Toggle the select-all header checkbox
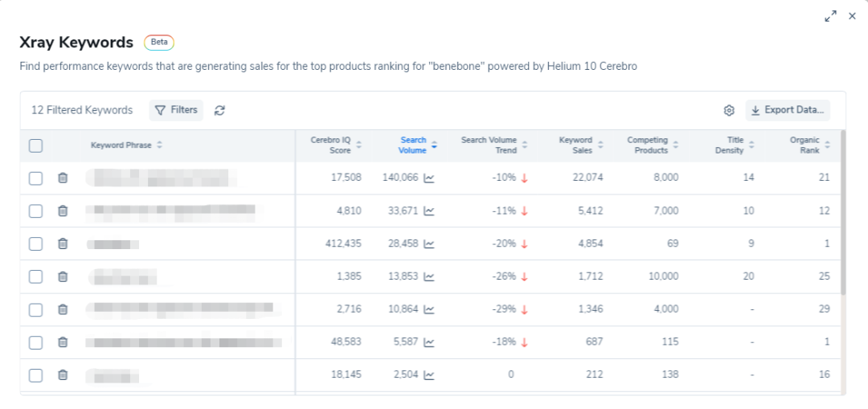This screenshot has height=409, width=868. (x=35, y=145)
